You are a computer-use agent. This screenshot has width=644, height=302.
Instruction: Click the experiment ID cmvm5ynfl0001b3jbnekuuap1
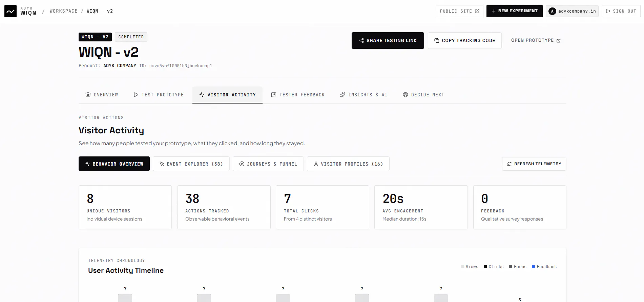point(181,66)
